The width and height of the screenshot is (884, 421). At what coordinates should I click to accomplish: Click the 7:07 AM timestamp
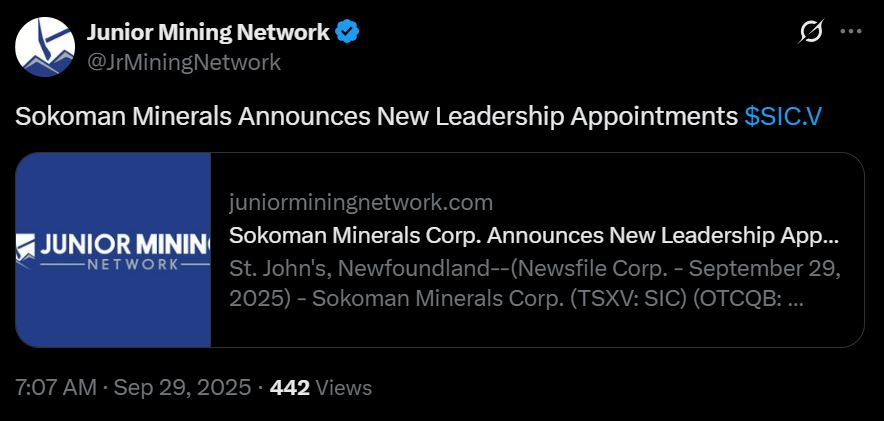point(56,388)
